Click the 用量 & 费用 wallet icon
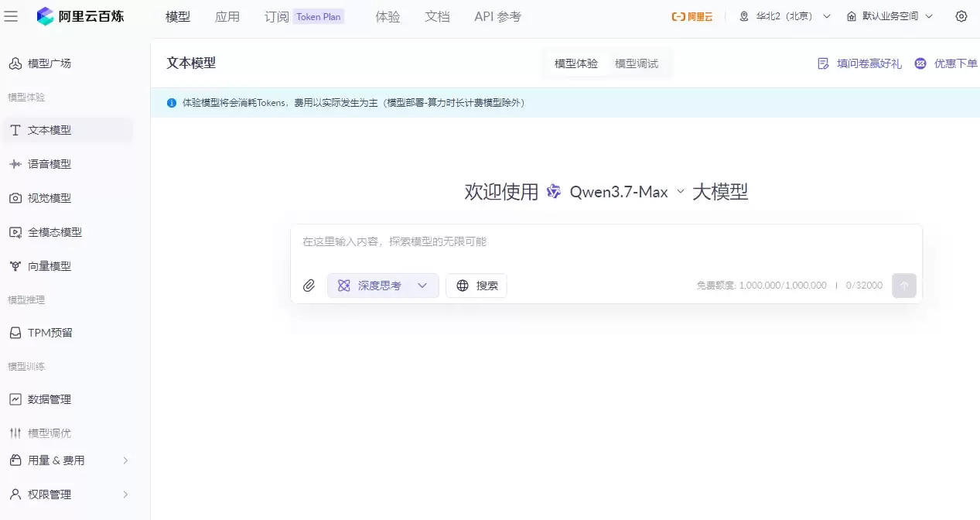The image size is (980, 520). click(15, 460)
